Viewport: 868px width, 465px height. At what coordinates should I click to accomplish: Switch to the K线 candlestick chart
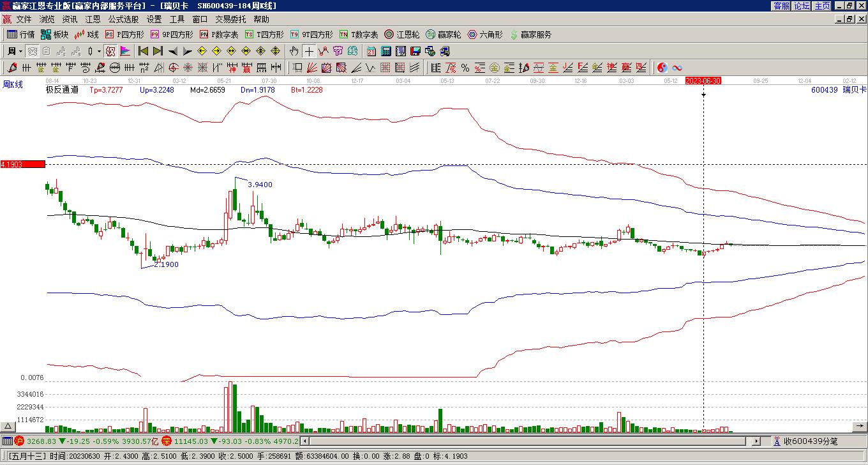87,34
